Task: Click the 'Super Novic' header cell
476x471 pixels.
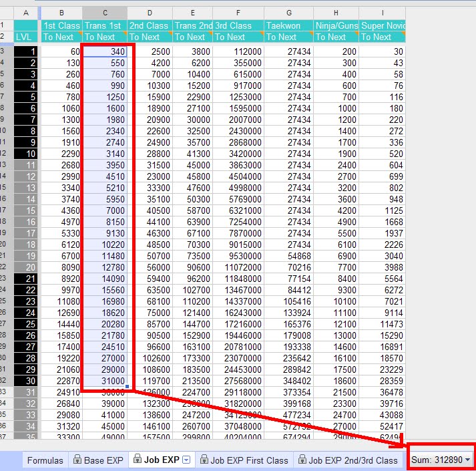Action: [382, 25]
